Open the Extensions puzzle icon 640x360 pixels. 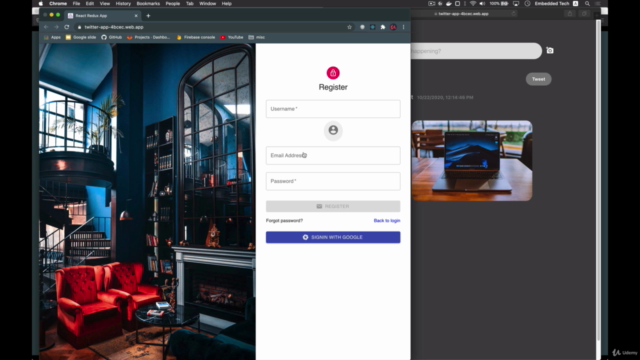383,27
